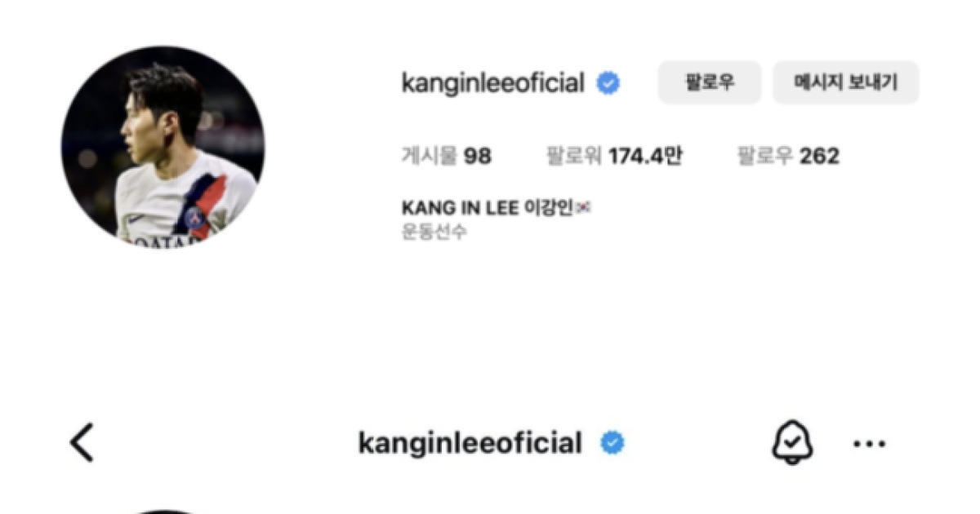Viewport: 980px width, 514px height.
Task: Click the kanginleeoficial title in mobile header bar
Action: (470, 444)
